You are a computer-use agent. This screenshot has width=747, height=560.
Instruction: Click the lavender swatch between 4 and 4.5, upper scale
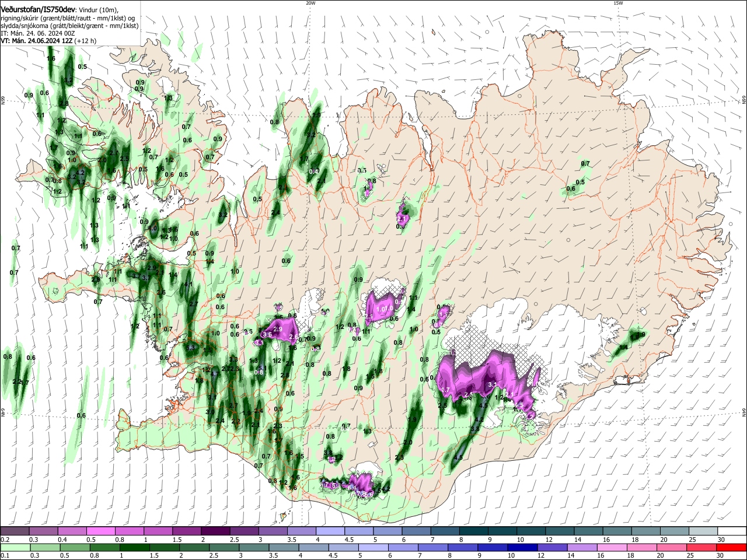pyautogui.click(x=330, y=531)
